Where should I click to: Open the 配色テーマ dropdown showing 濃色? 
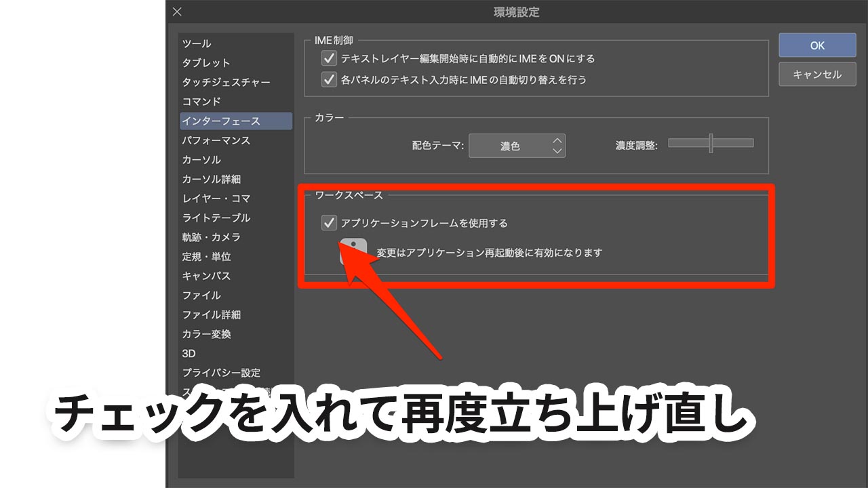pos(517,146)
